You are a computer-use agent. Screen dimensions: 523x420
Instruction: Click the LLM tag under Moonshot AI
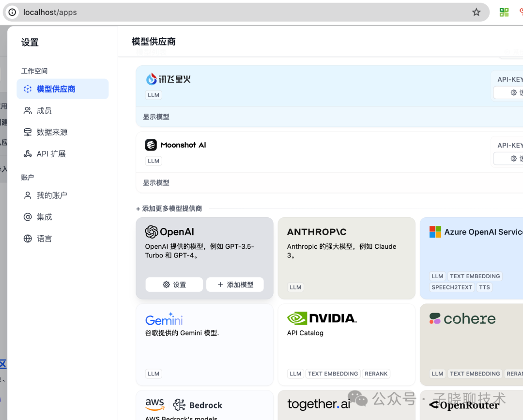coord(154,161)
